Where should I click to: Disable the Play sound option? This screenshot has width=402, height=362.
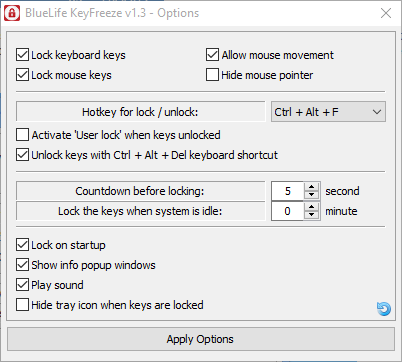[22, 285]
